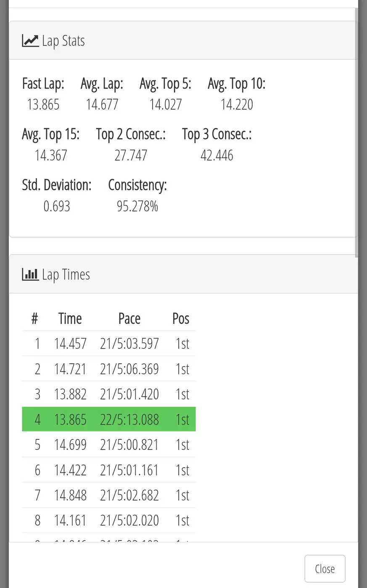The image size is (367, 588).
Task: Click the Lap Times bar chart icon
Action: pos(30,275)
